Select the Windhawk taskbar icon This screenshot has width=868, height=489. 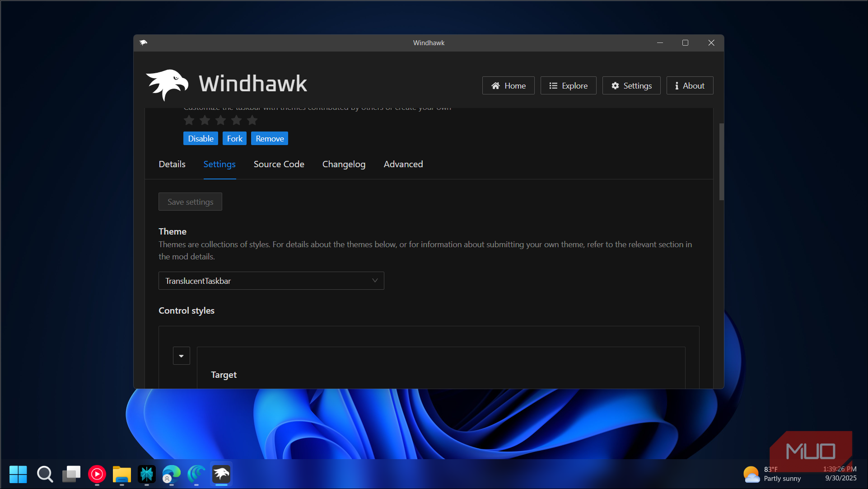point(221,474)
